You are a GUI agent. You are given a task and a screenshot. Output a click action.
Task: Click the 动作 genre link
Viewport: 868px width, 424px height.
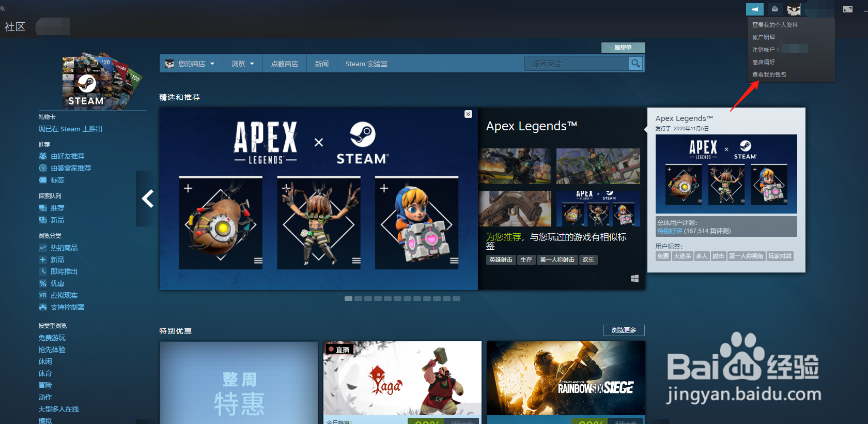click(x=45, y=397)
